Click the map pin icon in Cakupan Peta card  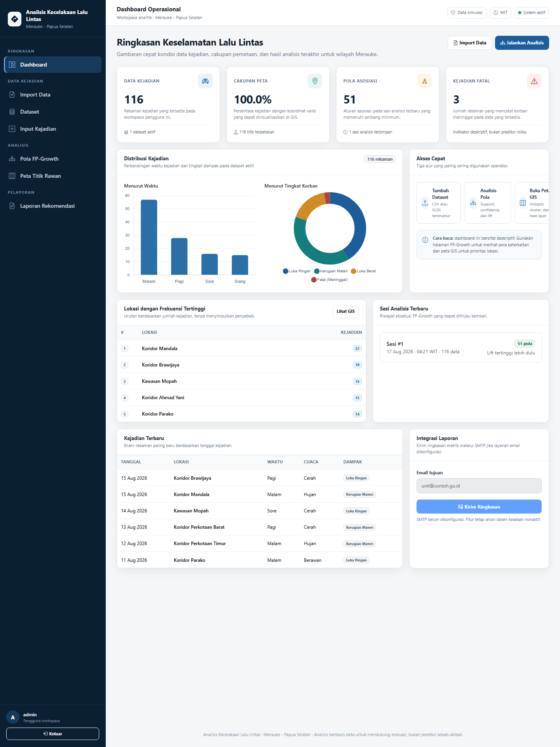(315, 81)
